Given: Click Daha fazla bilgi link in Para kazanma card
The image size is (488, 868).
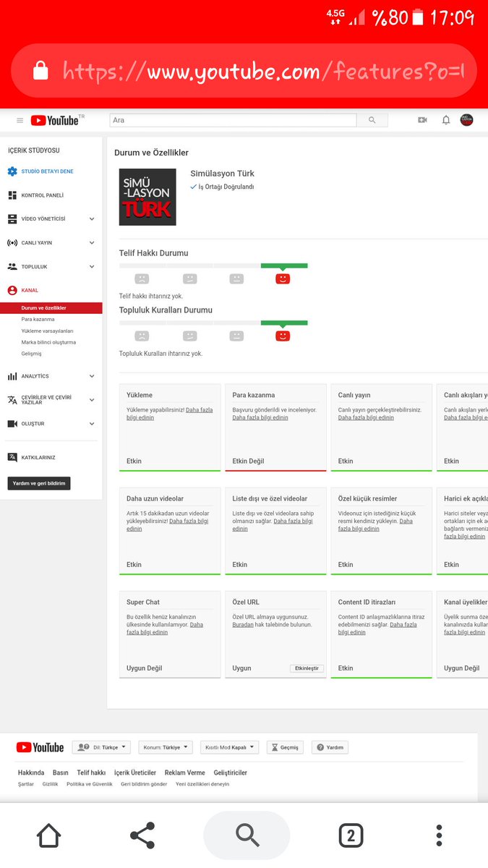Looking at the screenshot, I should (260, 417).
